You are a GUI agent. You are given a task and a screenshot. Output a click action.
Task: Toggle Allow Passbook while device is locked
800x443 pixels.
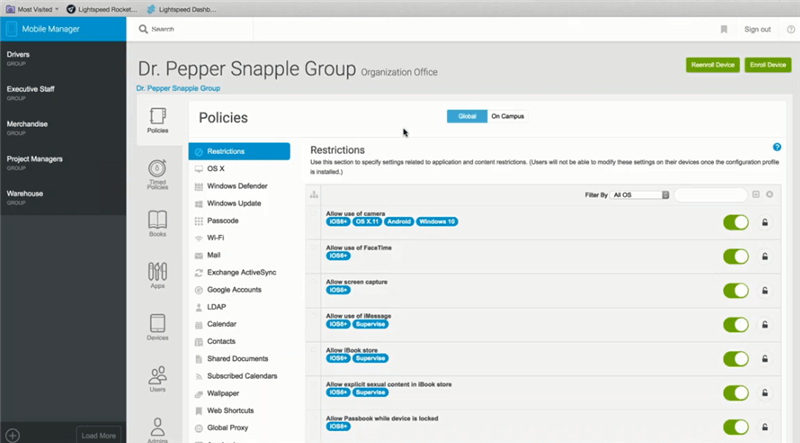pos(736,427)
